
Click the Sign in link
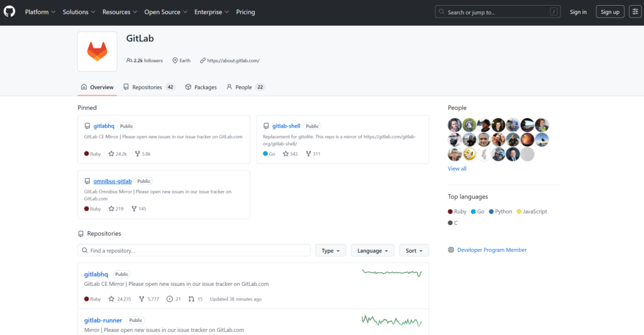point(578,12)
